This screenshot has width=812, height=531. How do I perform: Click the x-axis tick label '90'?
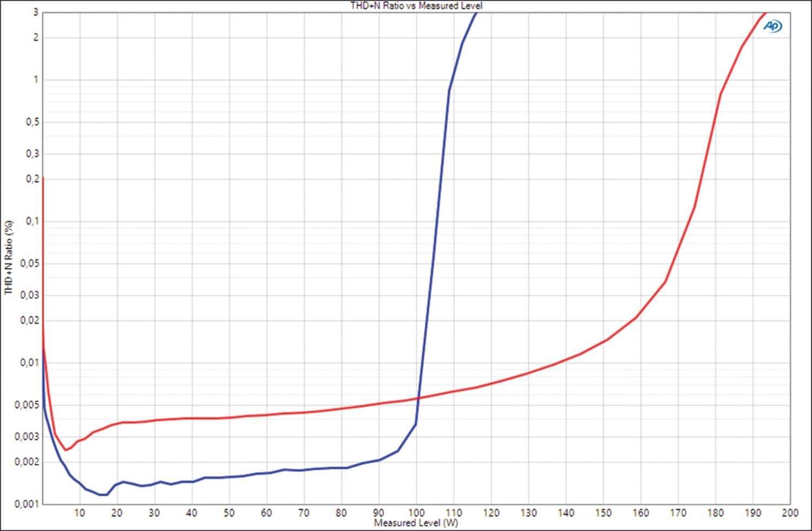(379, 513)
